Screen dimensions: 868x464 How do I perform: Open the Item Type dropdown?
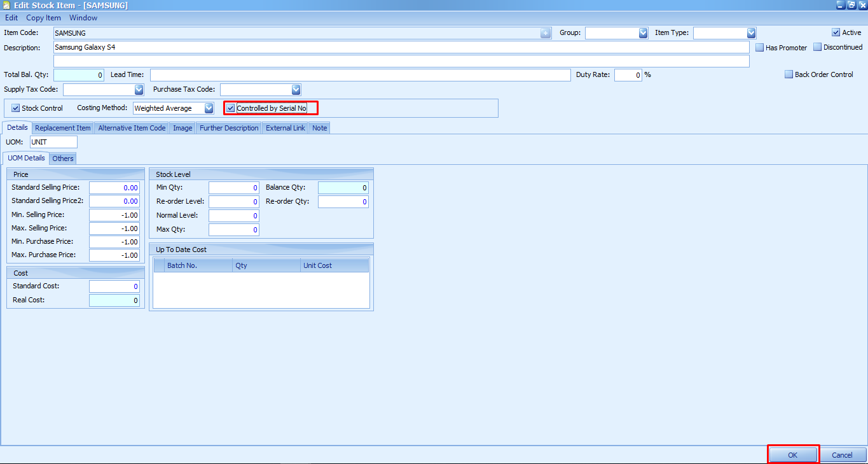751,33
